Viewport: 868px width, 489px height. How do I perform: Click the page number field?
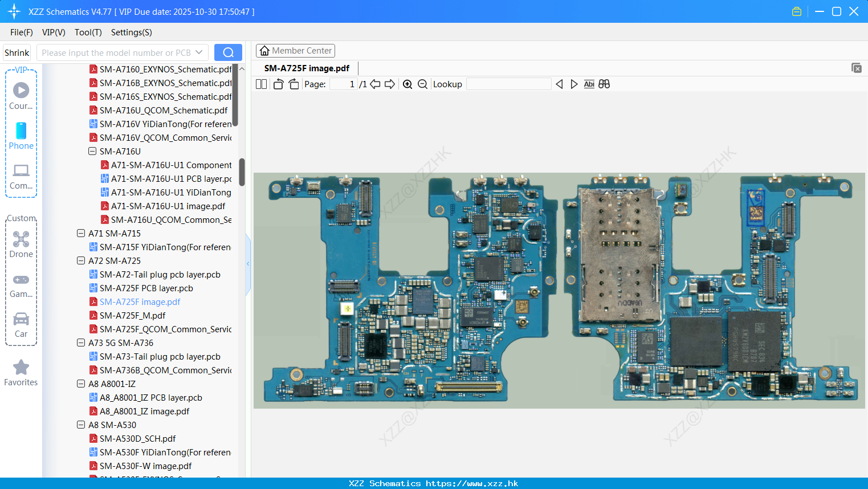click(x=343, y=84)
